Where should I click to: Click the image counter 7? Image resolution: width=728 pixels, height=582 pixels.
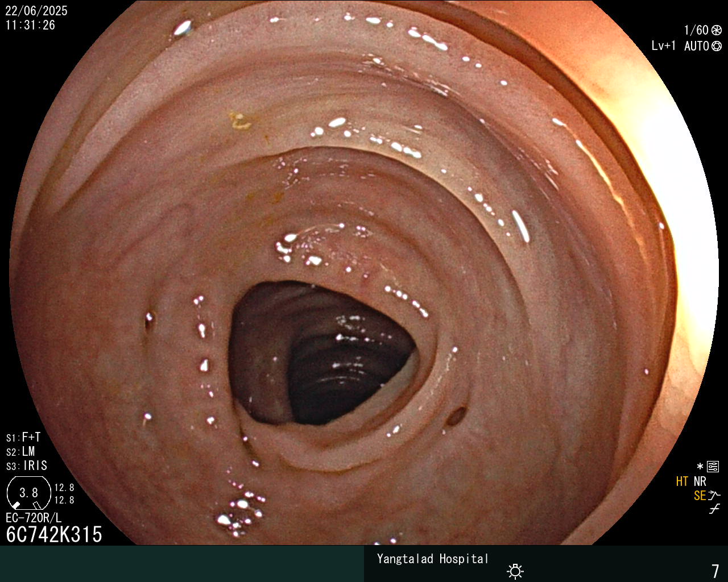pos(715,571)
